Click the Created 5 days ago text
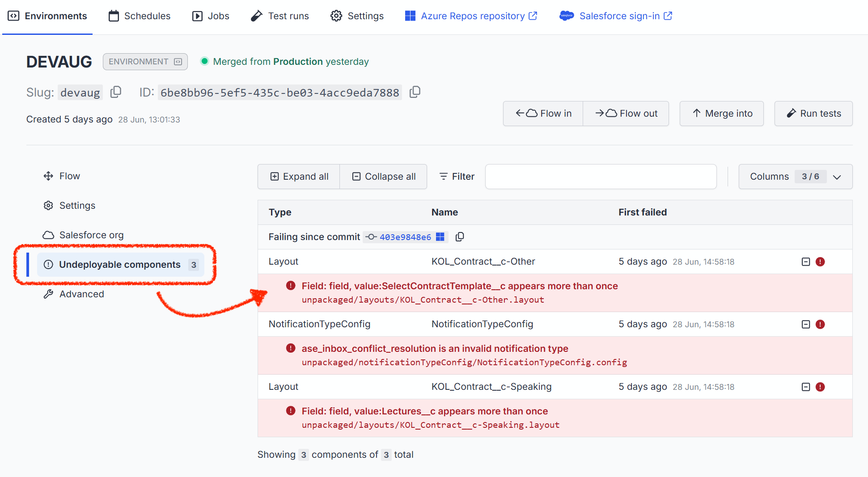 [x=69, y=119]
